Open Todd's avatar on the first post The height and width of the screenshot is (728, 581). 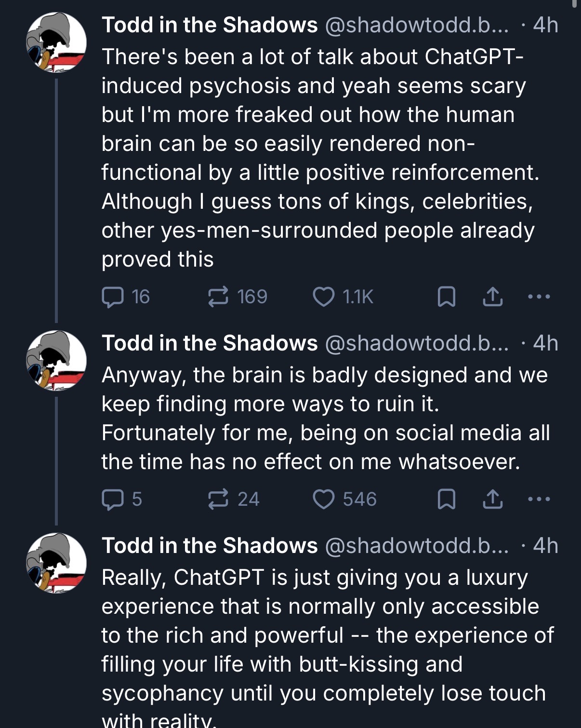click(56, 42)
